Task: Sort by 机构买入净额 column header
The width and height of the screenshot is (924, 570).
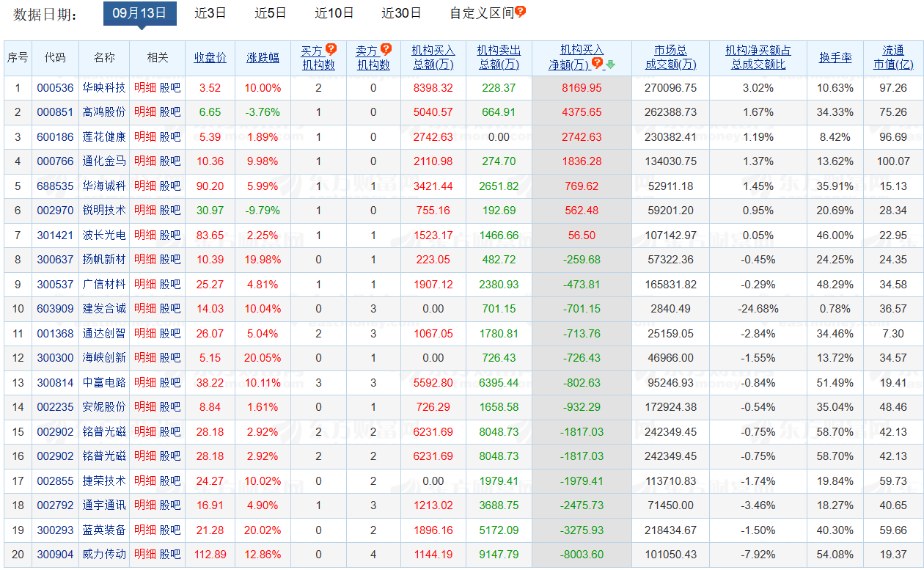Action: tap(576, 57)
